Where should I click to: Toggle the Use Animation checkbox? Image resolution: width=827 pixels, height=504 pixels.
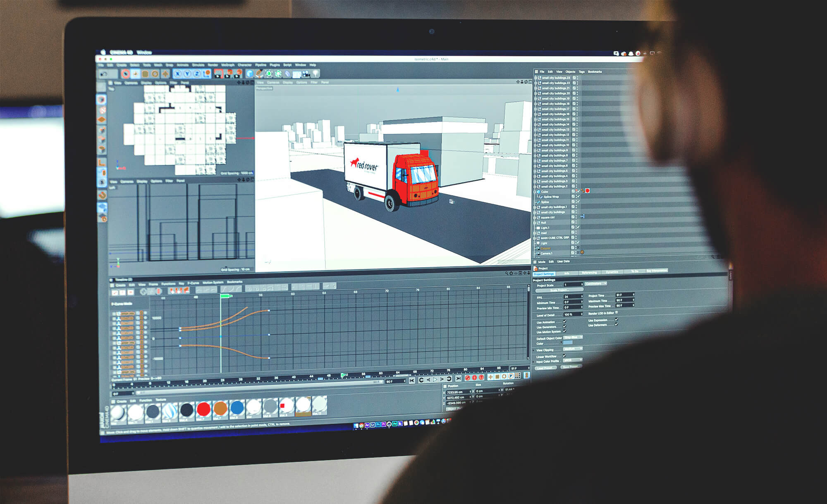tap(565, 321)
